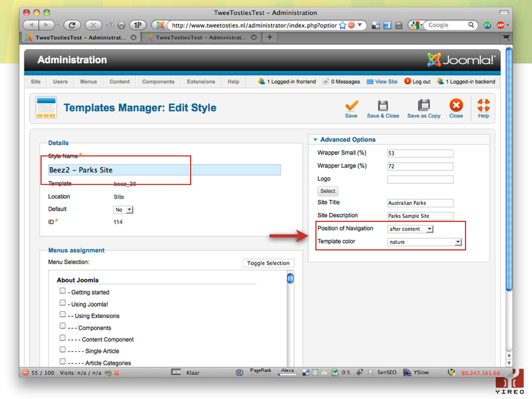Click the Save checkmark icon
The height and width of the screenshot is (399, 532).
(x=351, y=105)
